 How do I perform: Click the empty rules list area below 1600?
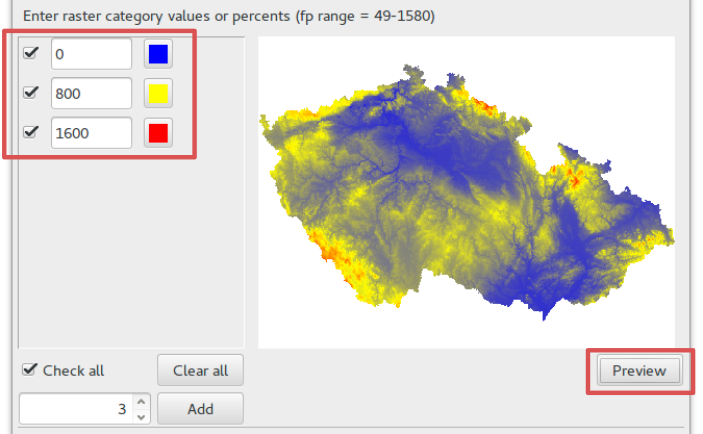[131, 249]
